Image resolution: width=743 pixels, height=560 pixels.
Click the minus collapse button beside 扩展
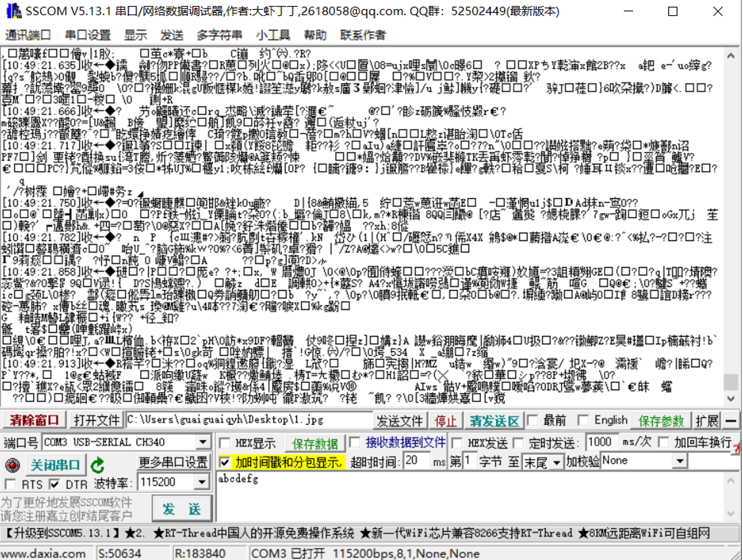coord(730,420)
